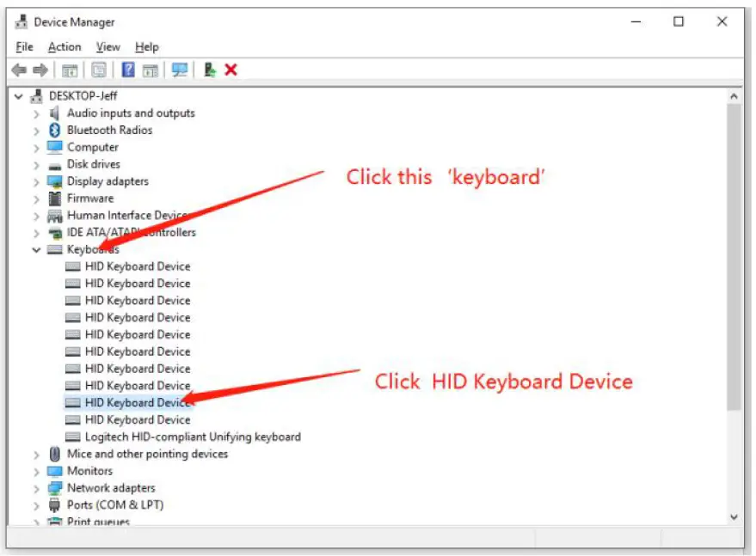
Task: Expand the Firmware node
Action: (36, 199)
